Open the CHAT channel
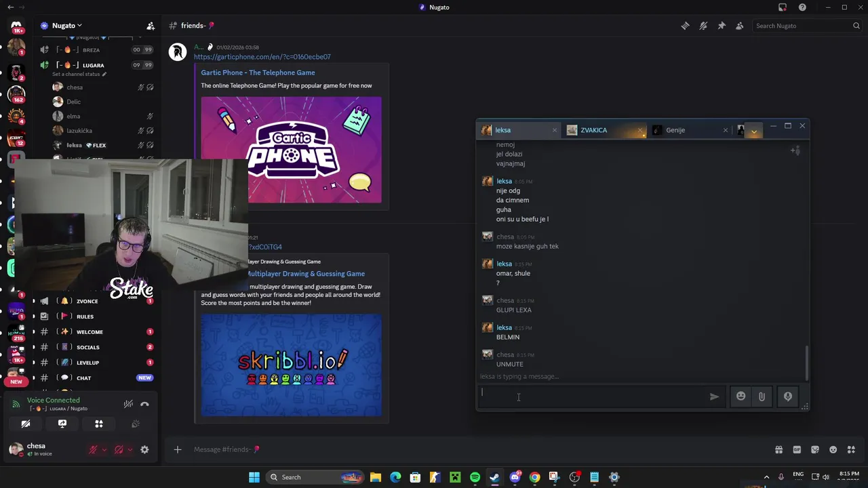868x488 pixels. [84, 378]
